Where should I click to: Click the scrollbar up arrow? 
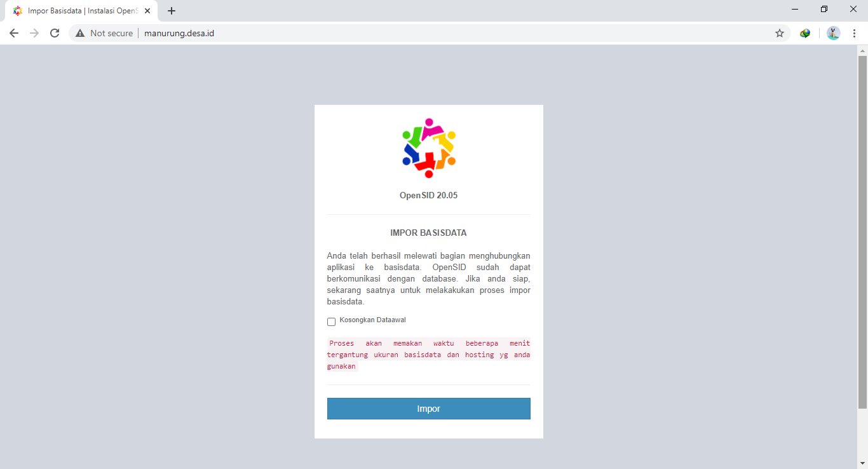coord(862,50)
